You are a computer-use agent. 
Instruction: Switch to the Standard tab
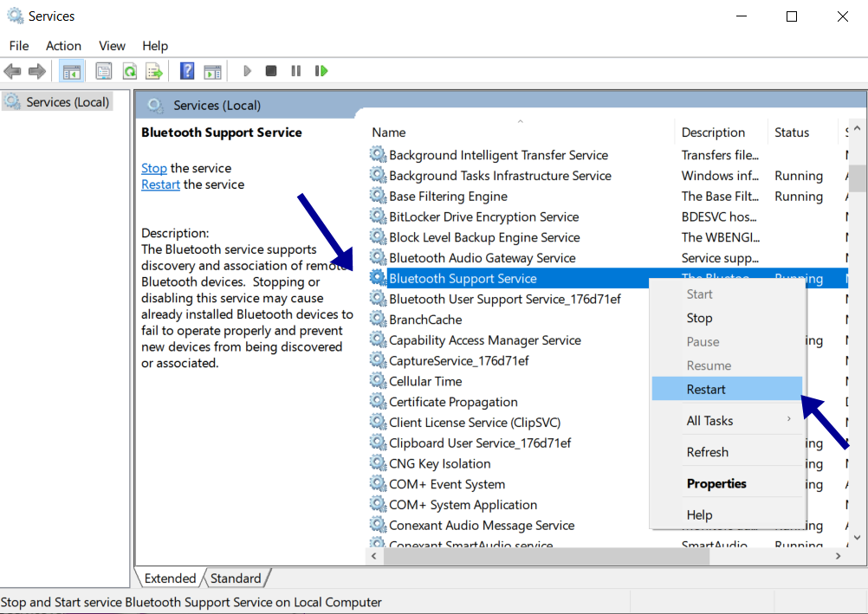[236, 578]
